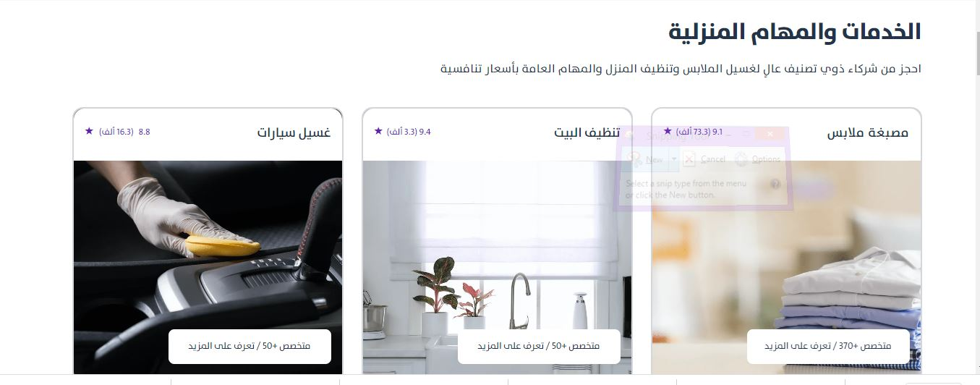Click the Cancel red X icon in Snipping Tool

coord(689,158)
